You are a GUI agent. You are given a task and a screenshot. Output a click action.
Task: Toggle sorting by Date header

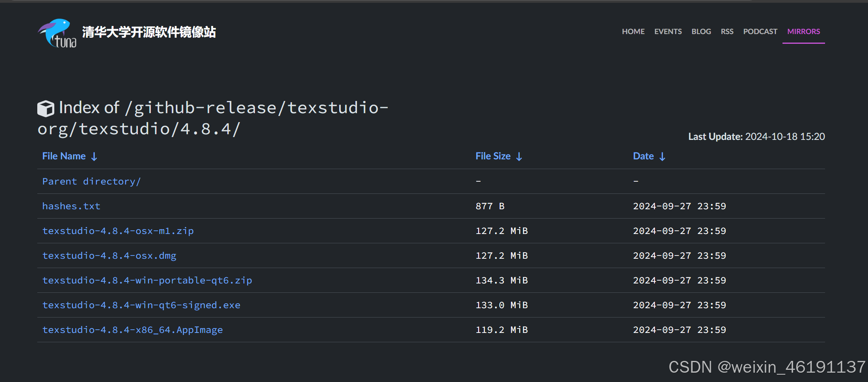[643, 156]
